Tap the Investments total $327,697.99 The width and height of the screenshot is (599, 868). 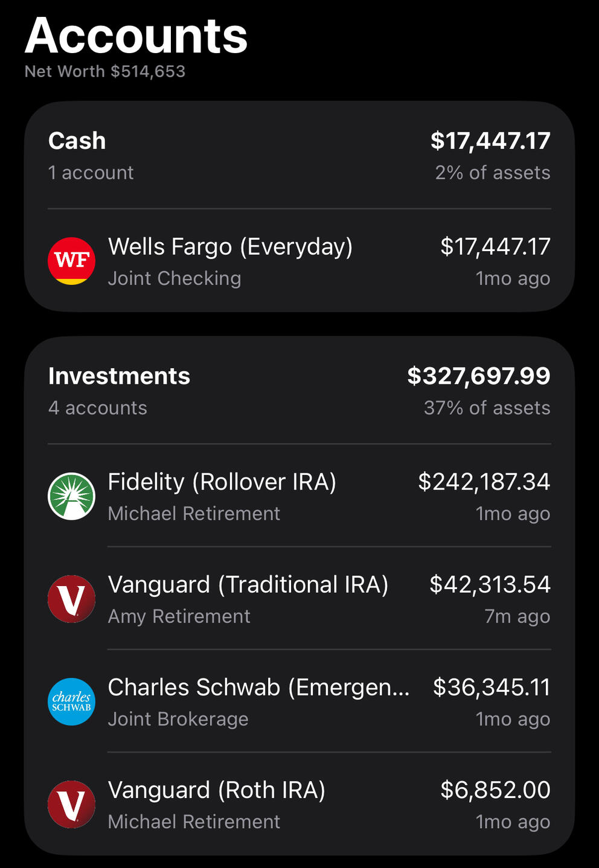[478, 376]
